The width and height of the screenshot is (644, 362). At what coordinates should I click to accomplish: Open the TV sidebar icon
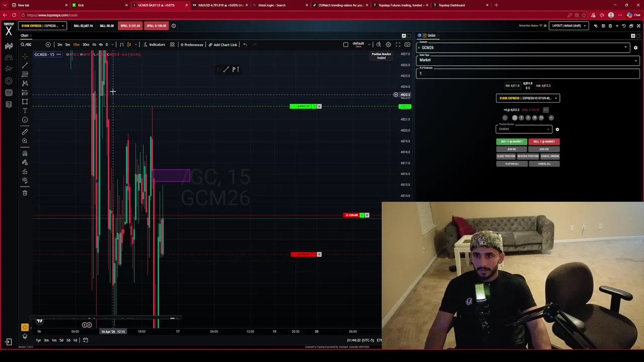click(9, 93)
